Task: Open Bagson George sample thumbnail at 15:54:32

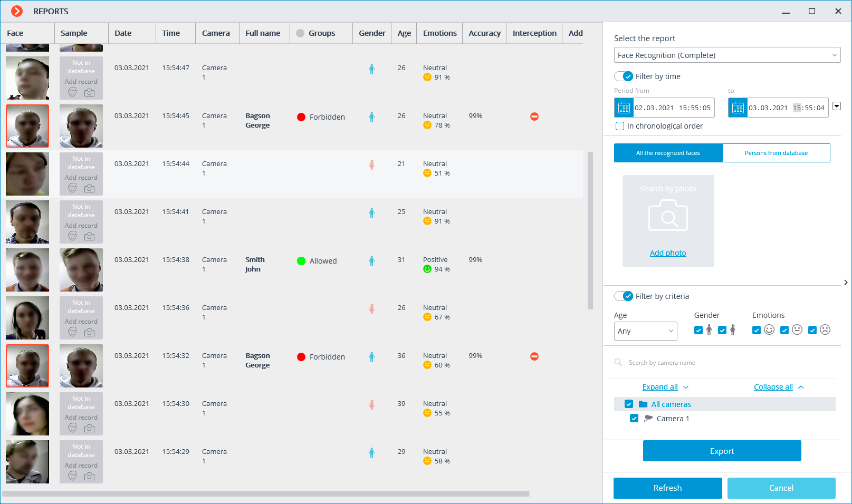Action: tap(81, 366)
